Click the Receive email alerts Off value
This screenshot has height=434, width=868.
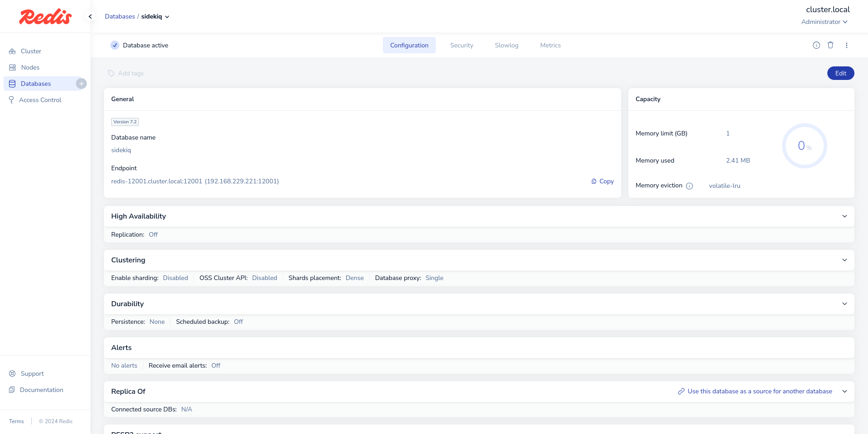point(216,366)
